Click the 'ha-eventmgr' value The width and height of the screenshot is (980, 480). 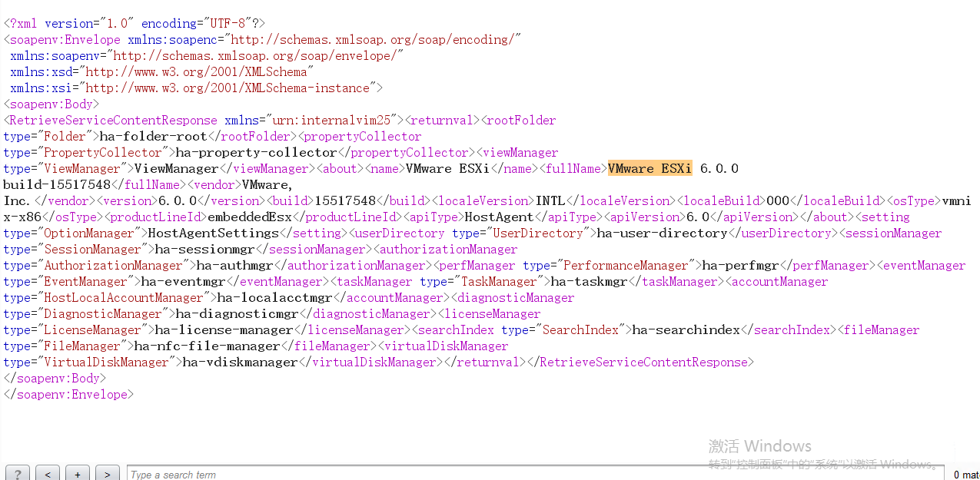tap(184, 281)
